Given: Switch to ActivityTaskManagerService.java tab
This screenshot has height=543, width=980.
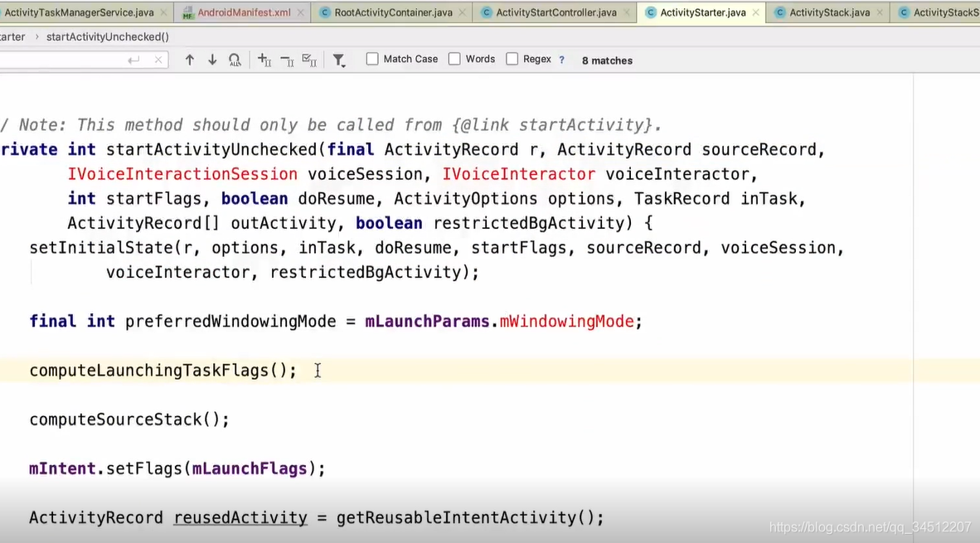Looking at the screenshot, I should click(x=79, y=12).
